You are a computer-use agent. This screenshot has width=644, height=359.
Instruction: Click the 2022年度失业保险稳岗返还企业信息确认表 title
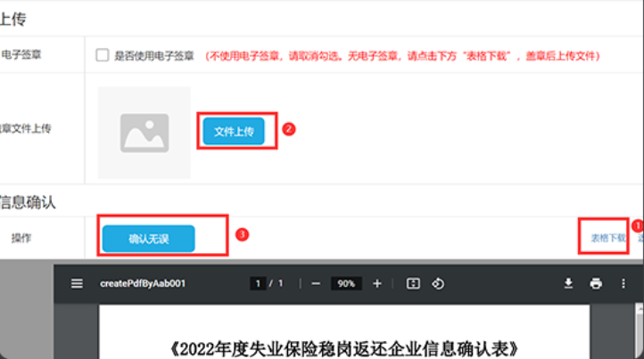coord(344,349)
